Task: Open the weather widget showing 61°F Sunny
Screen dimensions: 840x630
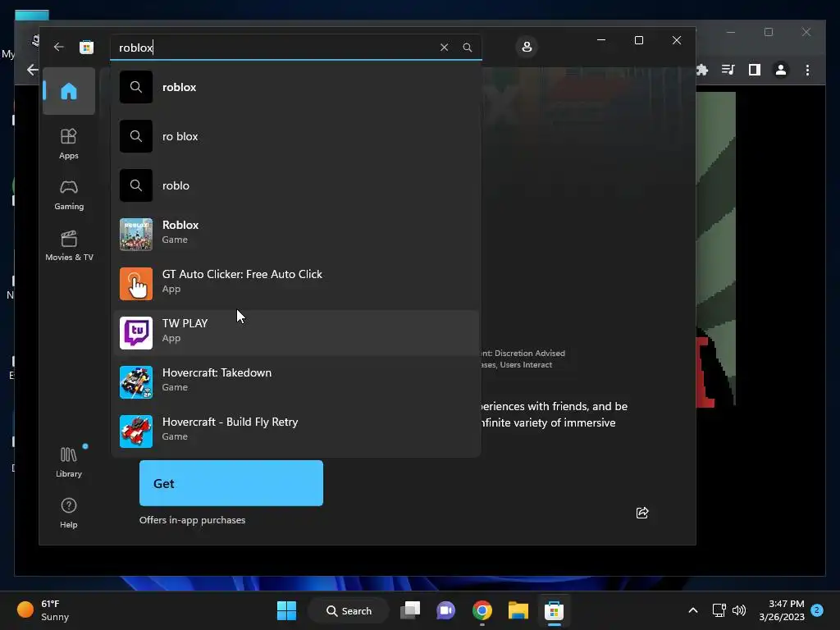Action: click(x=44, y=610)
